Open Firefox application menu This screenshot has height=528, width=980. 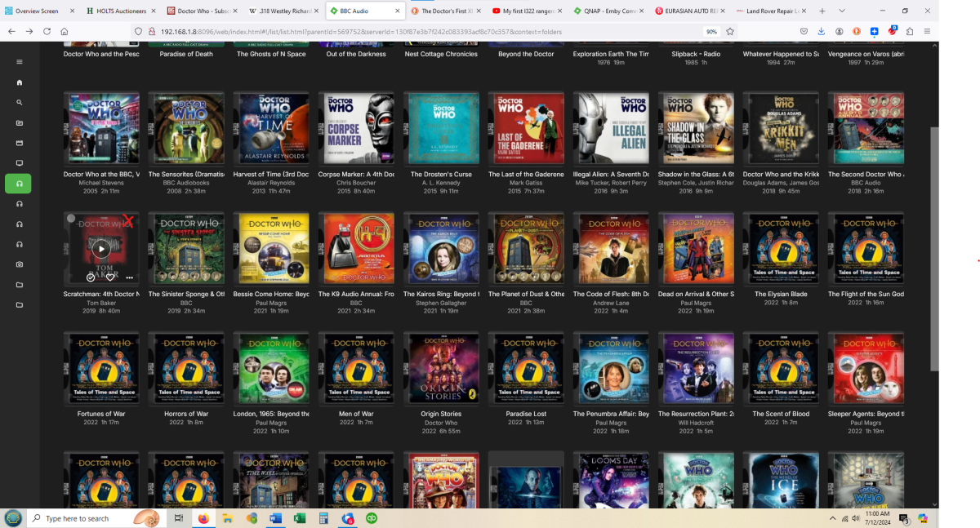tap(927, 31)
